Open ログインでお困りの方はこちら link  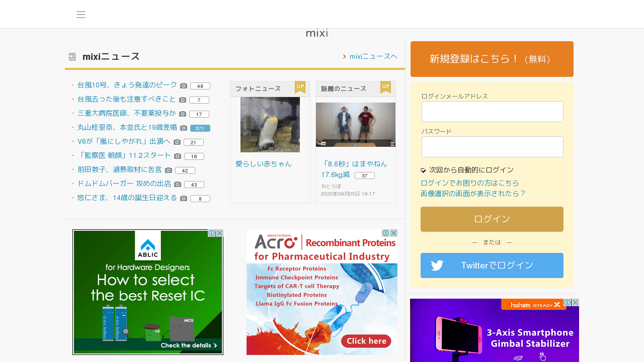[x=470, y=183]
